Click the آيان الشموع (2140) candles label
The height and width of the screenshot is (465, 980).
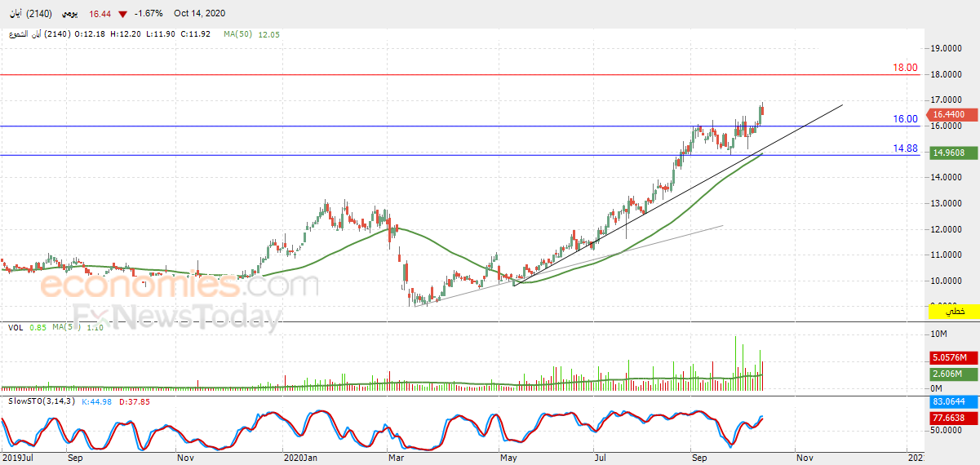(x=38, y=34)
